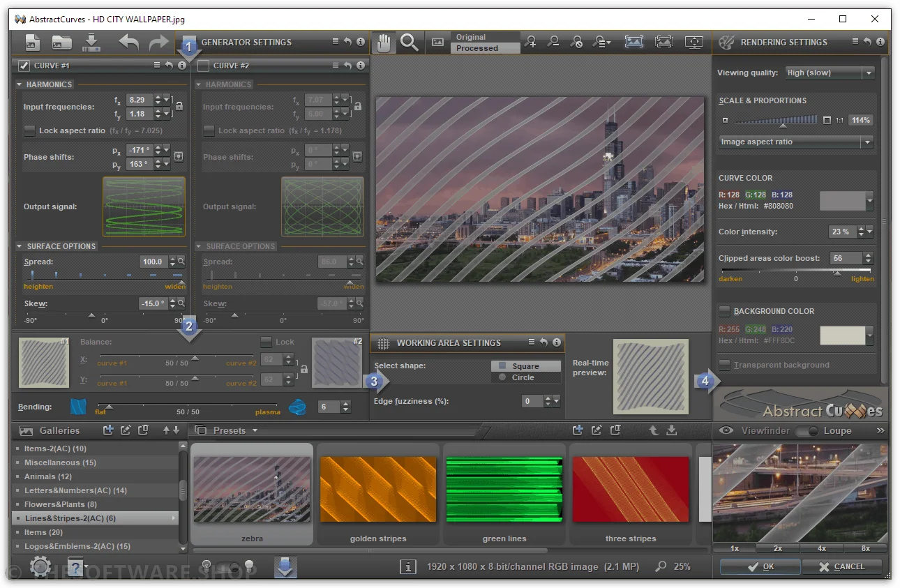Screen dimensions: 900x588
Task: Click the center on screen icon
Action: pyautogui.click(x=694, y=42)
